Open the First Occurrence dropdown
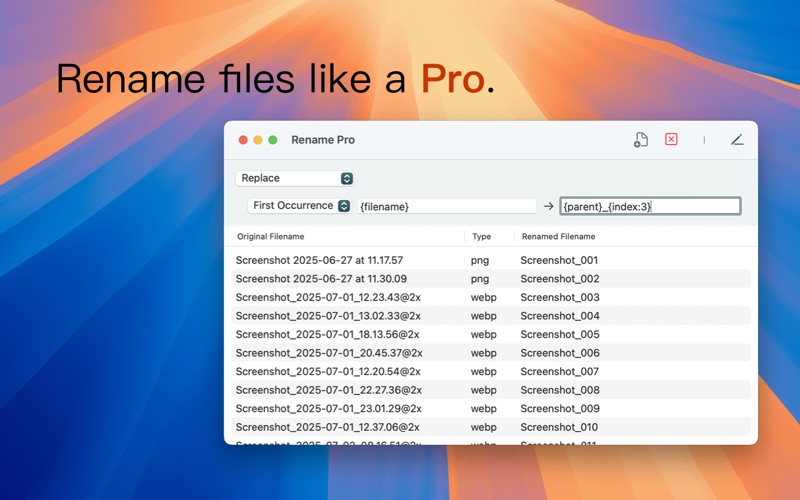 point(299,206)
